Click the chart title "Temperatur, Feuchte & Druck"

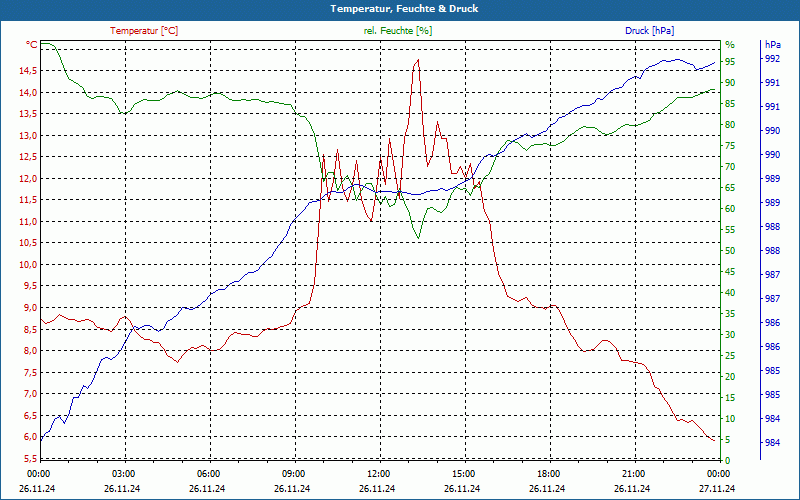[x=404, y=9]
